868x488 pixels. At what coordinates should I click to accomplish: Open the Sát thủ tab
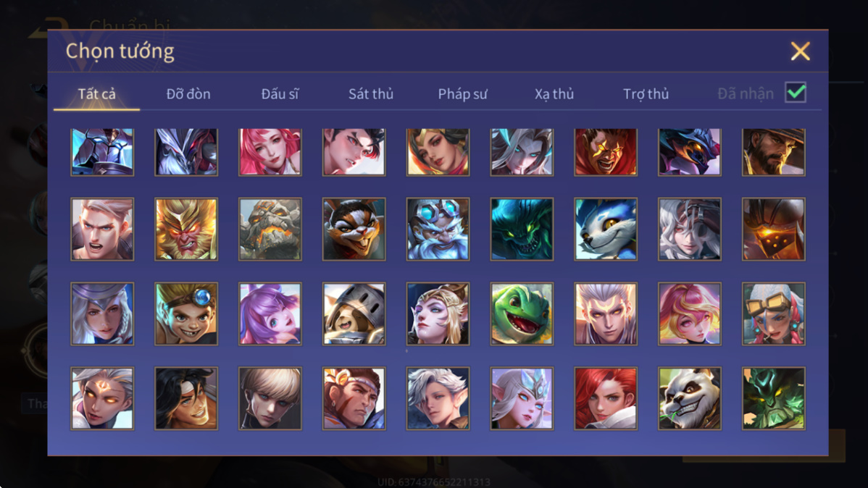click(x=371, y=94)
